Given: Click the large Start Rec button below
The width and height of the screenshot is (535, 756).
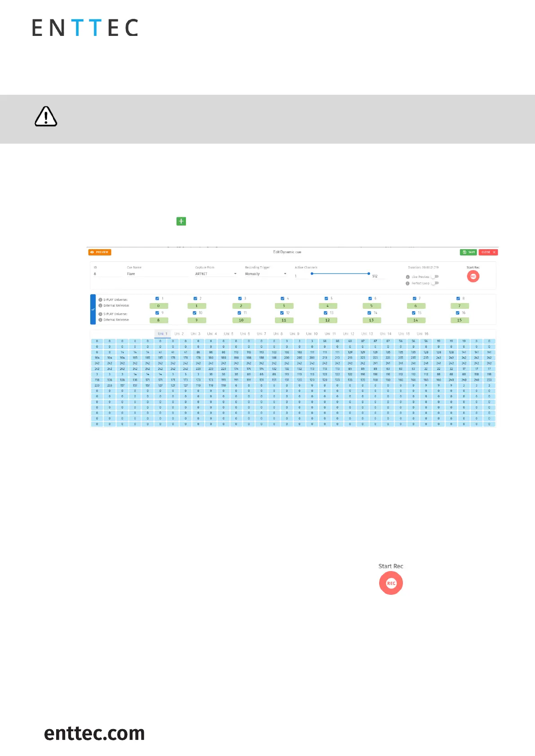Looking at the screenshot, I should pos(391,583).
